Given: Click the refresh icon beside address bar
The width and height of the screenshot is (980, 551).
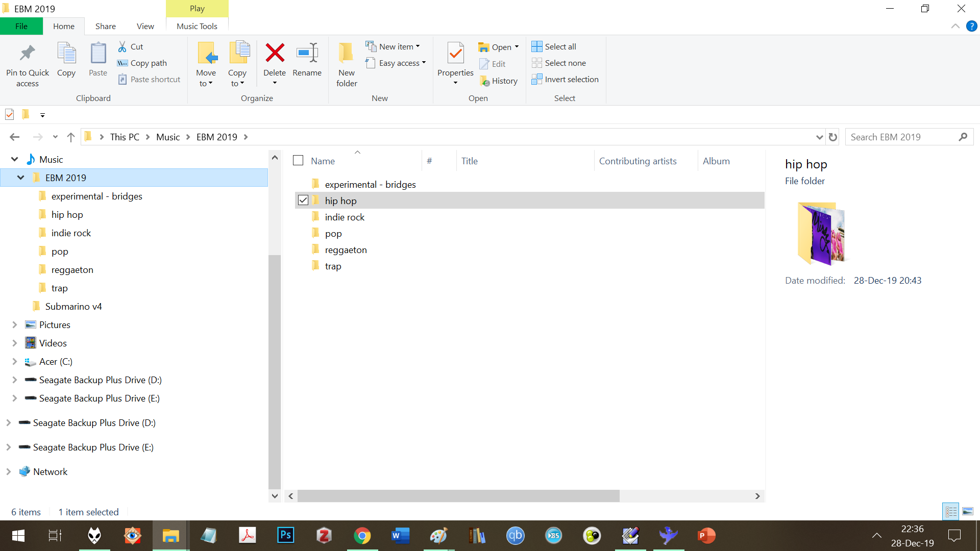Looking at the screenshot, I should 833,137.
